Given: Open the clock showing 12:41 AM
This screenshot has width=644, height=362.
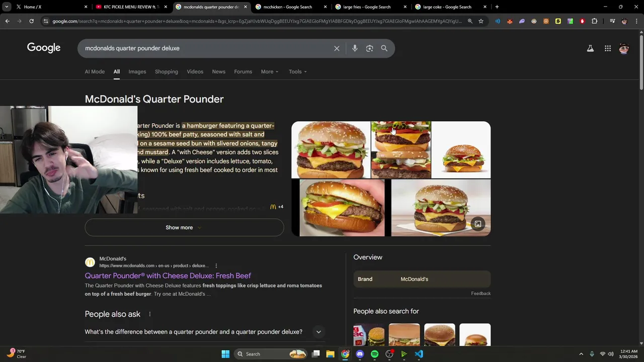Looking at the screenshot, I should [628, 354].
